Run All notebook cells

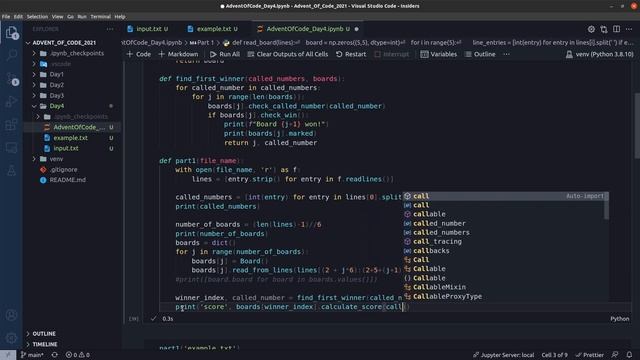pos(225,54)
